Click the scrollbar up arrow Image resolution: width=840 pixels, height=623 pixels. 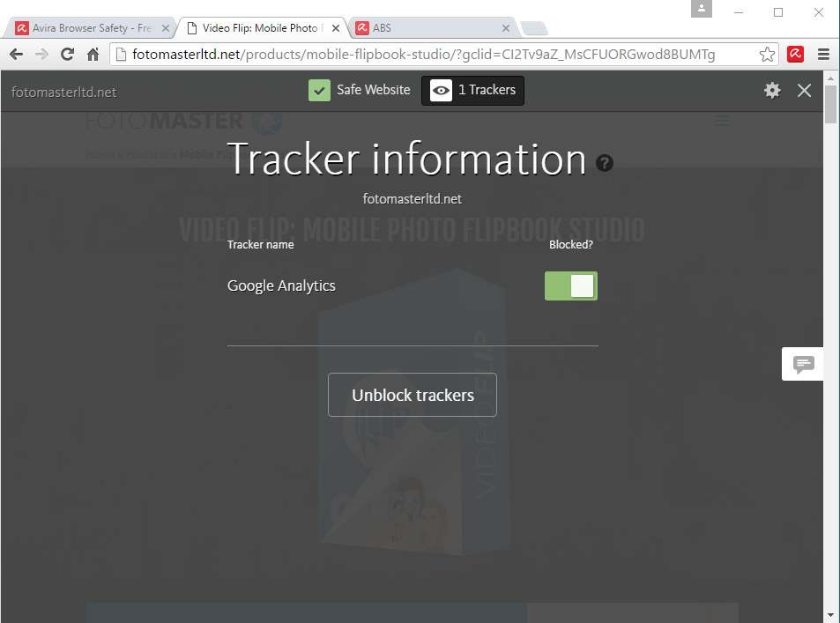pyautogui.click(x=830, y=78)
